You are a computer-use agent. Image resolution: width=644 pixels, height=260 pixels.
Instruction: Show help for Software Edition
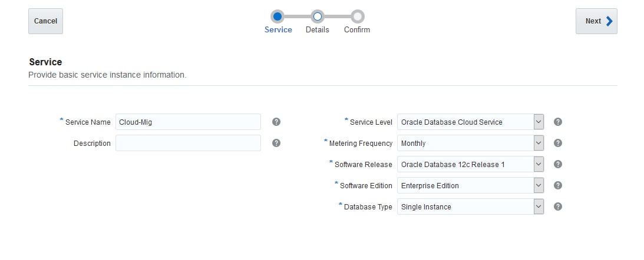pos(558,185)
